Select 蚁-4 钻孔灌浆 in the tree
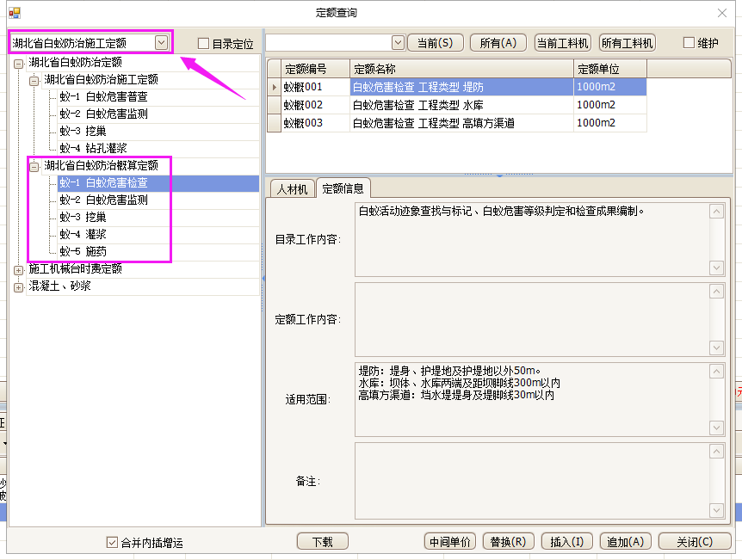The height and width of the screenshot is (560, 742). [93, 148]
